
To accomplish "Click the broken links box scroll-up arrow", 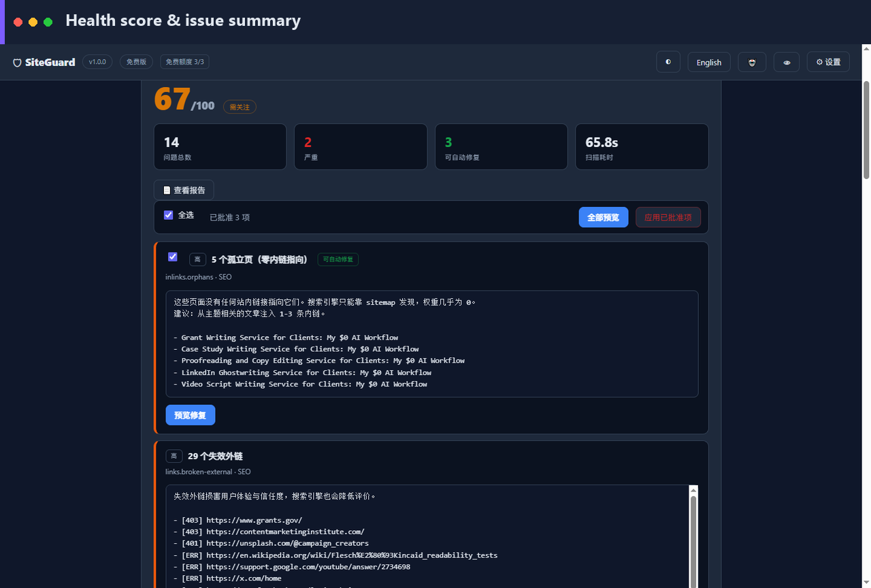I will pos(693,490).
